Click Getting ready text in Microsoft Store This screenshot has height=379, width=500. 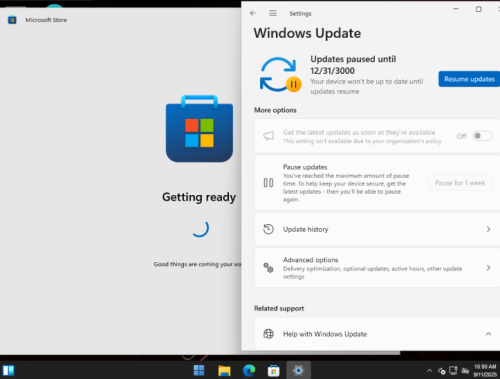click(x=199, y=197)
